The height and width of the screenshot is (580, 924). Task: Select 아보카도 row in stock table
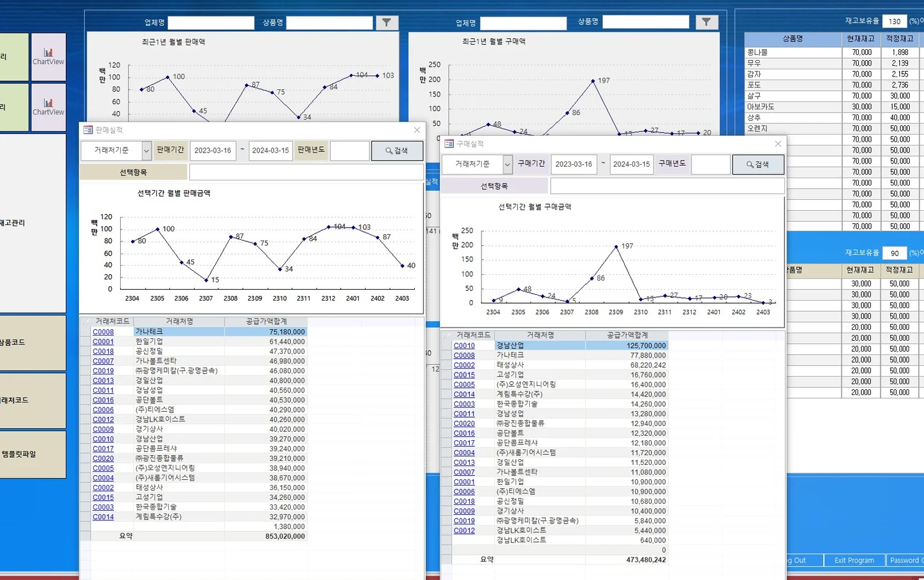click(834, 107)
